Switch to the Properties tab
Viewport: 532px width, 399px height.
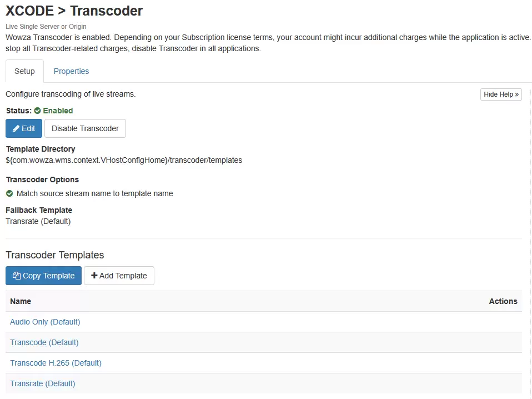point(71,71)
